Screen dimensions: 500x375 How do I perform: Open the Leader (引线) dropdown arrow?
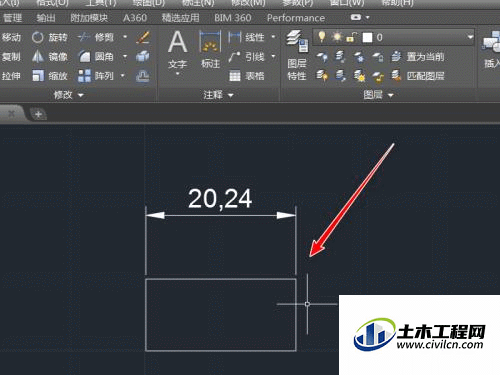(x=273, y=56)
